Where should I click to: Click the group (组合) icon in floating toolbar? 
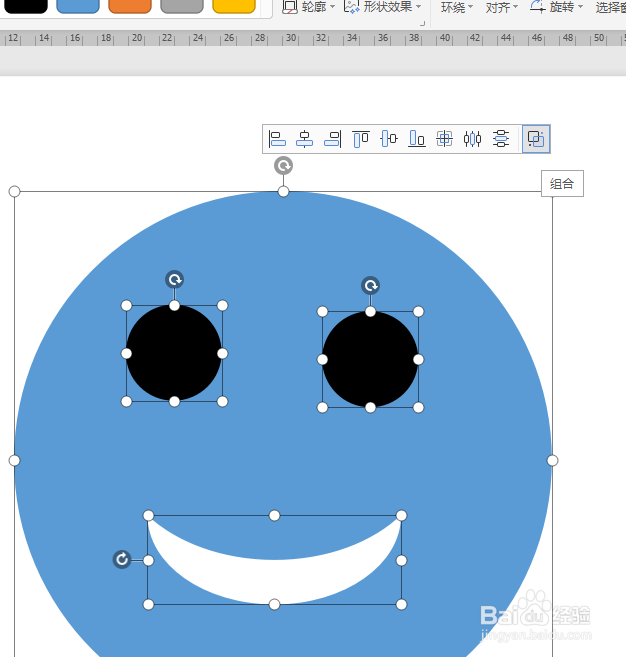coord(536,139)
